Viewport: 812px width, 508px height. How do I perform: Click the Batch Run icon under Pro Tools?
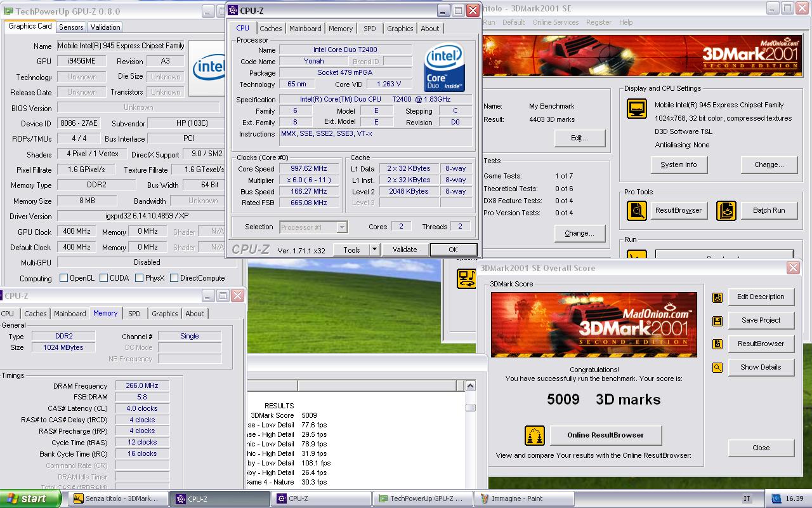pyautogui.click(x=726, y=210)
